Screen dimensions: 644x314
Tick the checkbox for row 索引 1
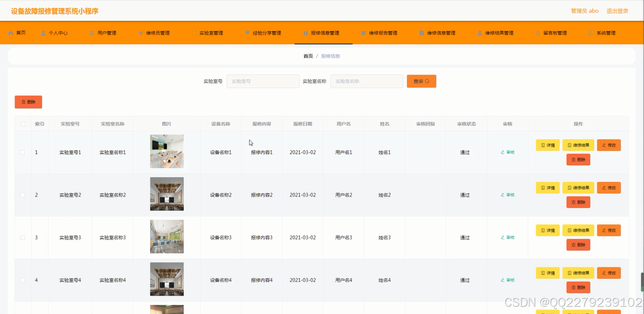click(x=22, y=152)
